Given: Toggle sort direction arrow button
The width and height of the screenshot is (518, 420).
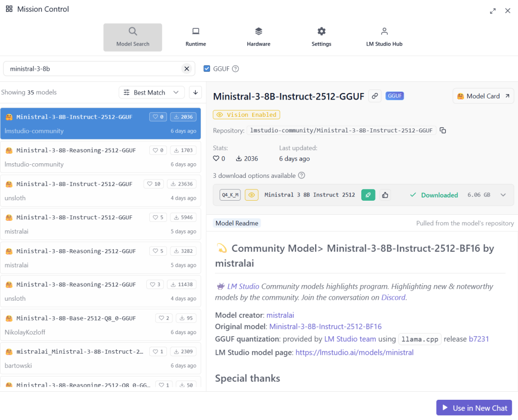Looking at the screenshot, I should 195,92.
